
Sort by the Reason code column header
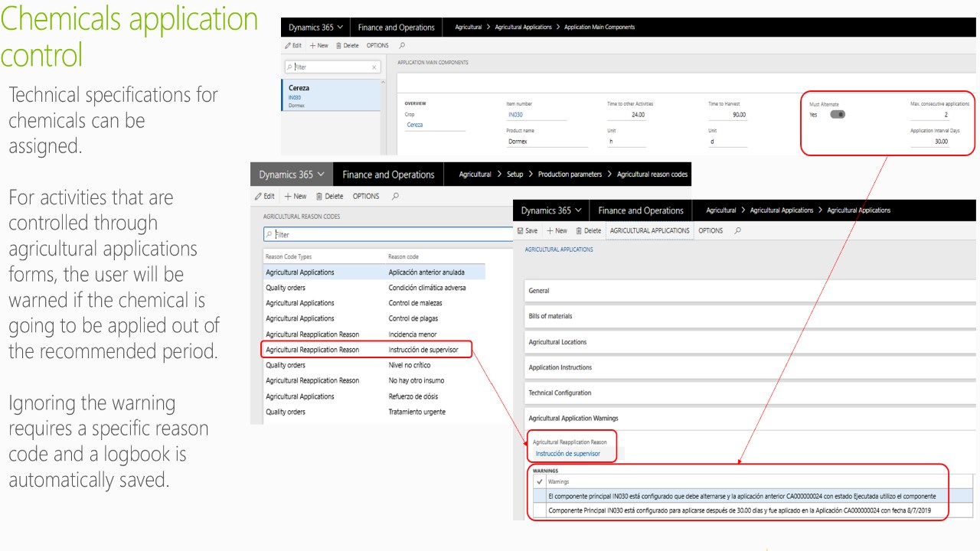403,257
